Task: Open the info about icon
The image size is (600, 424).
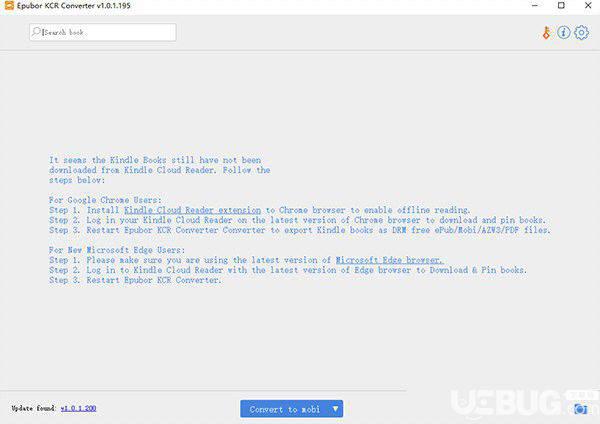Action: coord(564,33)
